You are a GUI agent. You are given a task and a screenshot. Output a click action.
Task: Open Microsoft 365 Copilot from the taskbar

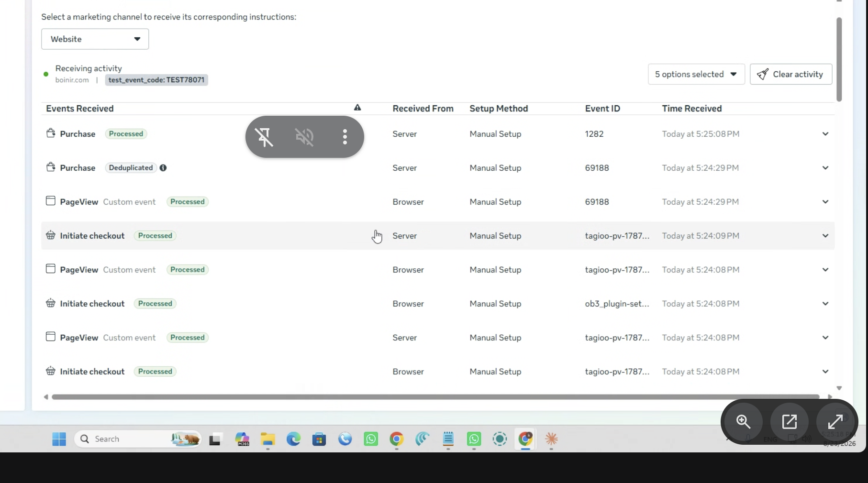242,439
